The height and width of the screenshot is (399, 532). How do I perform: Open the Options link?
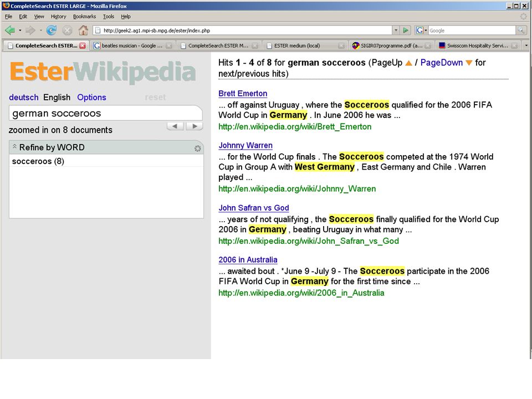coord(91,98)
